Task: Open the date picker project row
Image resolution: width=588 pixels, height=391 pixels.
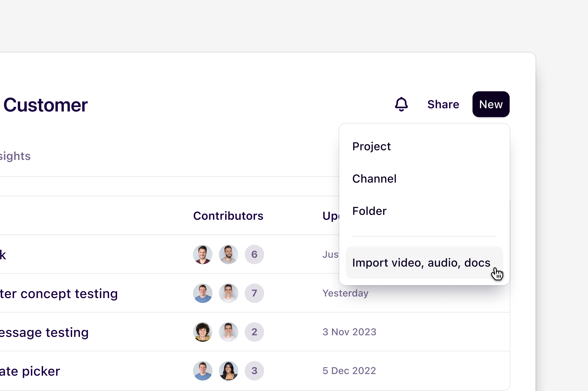Action: click(30, 371)
